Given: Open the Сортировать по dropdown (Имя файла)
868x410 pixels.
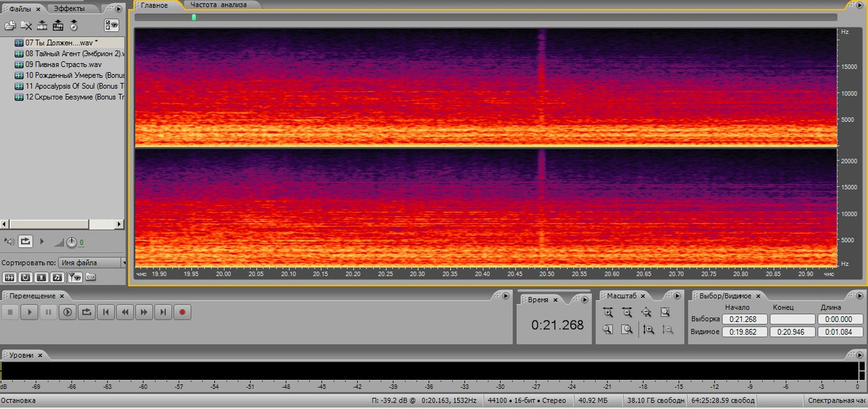Looking at the screenshot, I should 92,262.
